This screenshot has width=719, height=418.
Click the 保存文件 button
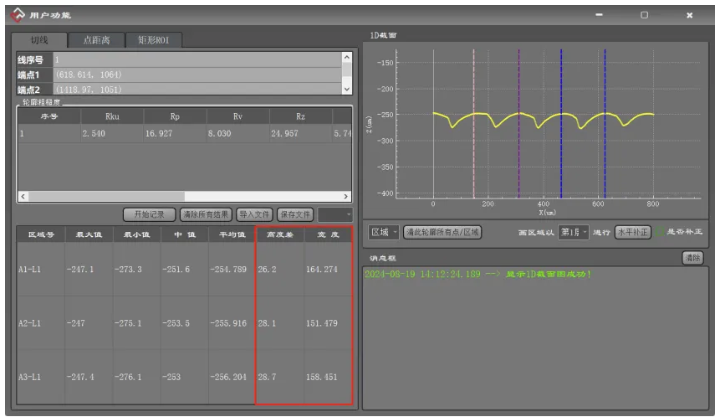tap(295, 214)
